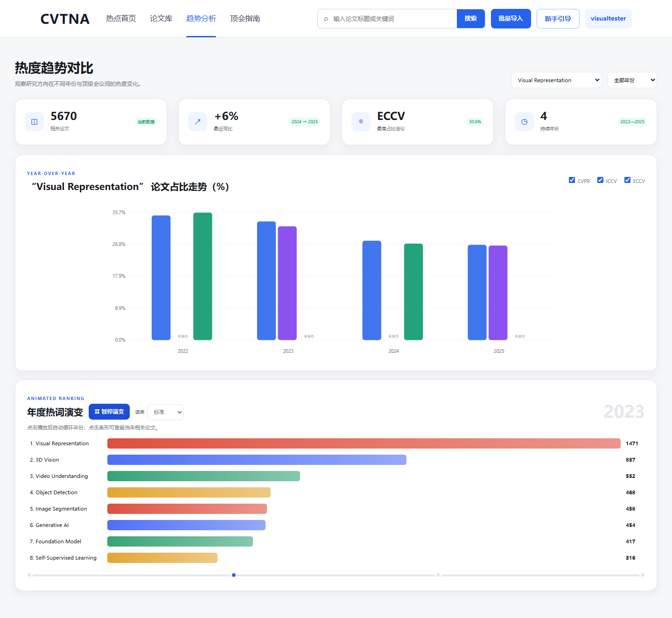Go to the 热点首页 nav tab
This screenshot has height=618, width=672.
(121, 19)
